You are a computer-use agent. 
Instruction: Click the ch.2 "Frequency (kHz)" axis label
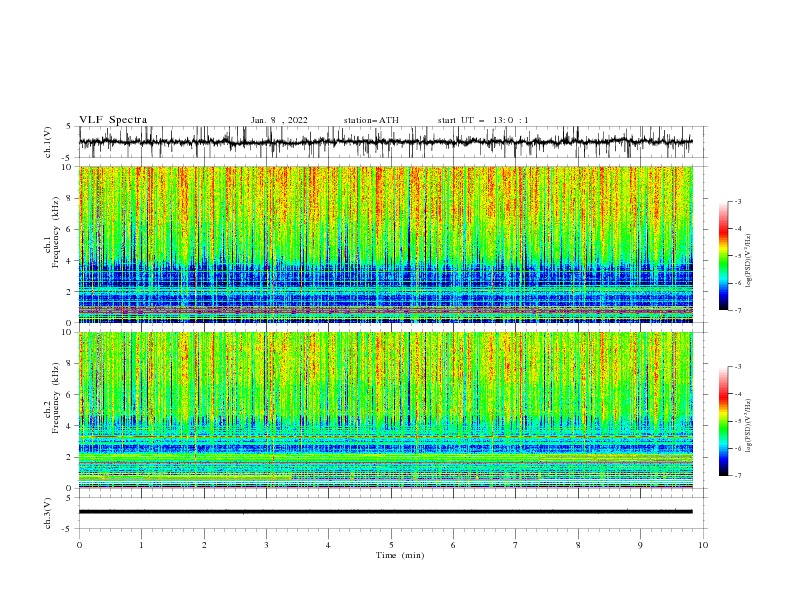coord(56,398)
